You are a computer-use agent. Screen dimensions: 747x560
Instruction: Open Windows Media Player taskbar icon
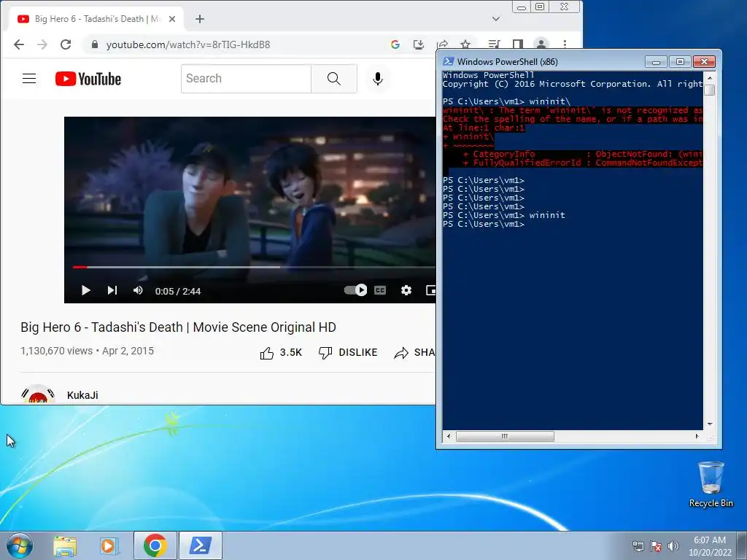click(x=109, y=545)
